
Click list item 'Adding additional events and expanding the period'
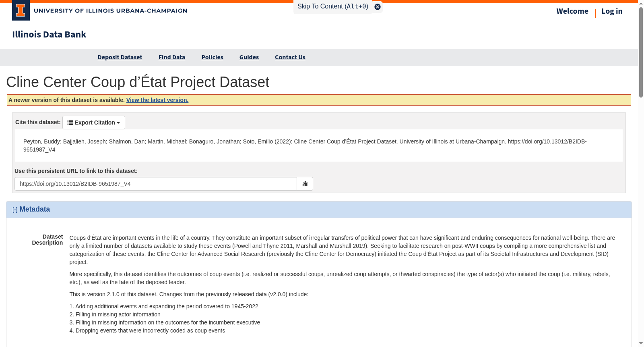click(x=164, y=306)
